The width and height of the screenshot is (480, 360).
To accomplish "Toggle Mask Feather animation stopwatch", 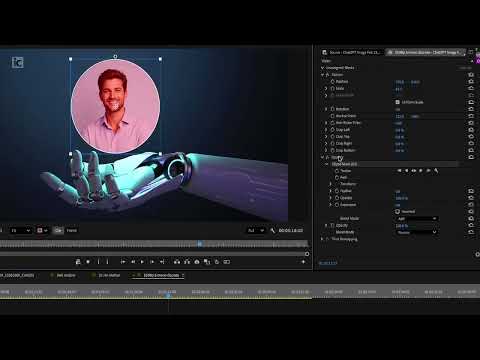I will [337, 191].
